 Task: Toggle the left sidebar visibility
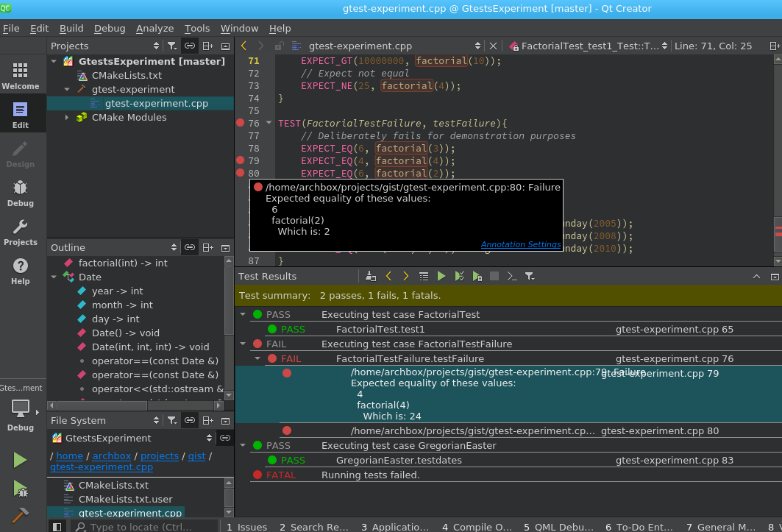point(57,527)
